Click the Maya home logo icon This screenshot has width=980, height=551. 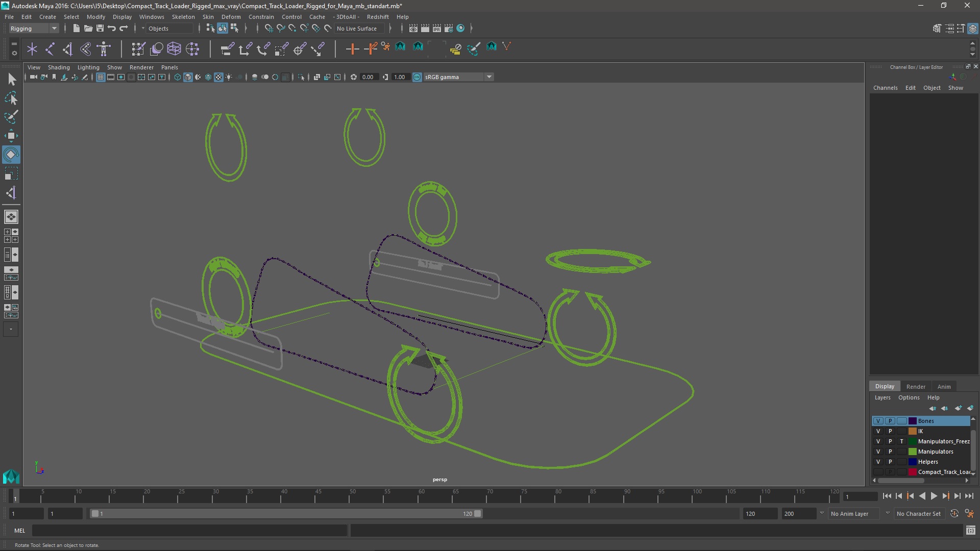click(11, 477)
